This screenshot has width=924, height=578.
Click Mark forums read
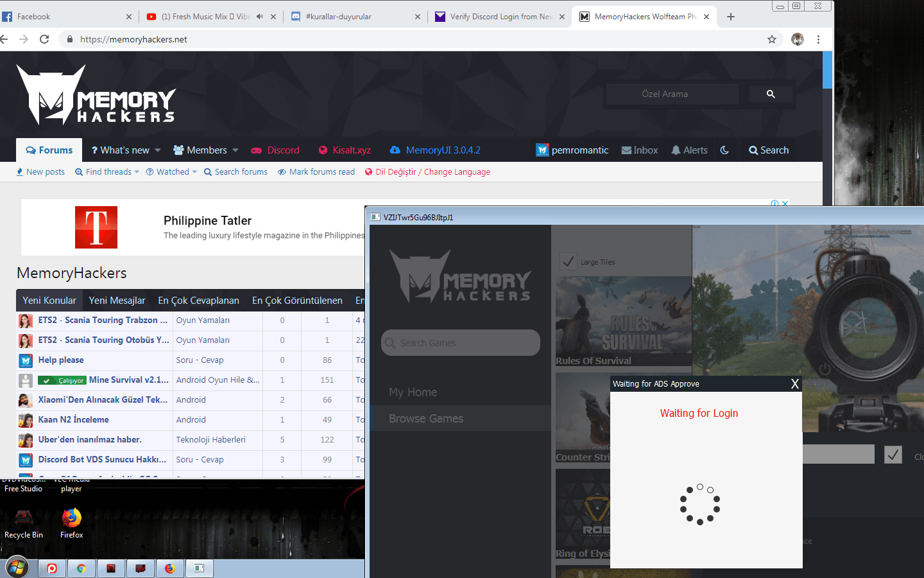click(316, 172)
